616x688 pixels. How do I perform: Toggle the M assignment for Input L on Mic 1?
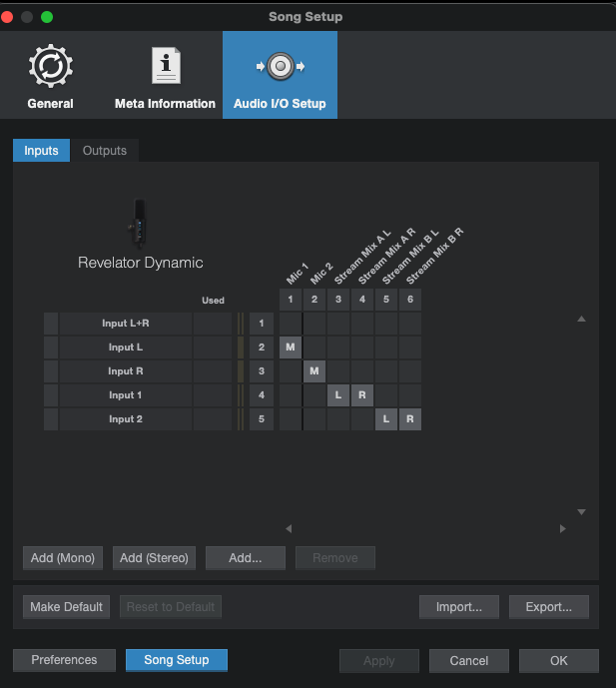coord(291,347)
